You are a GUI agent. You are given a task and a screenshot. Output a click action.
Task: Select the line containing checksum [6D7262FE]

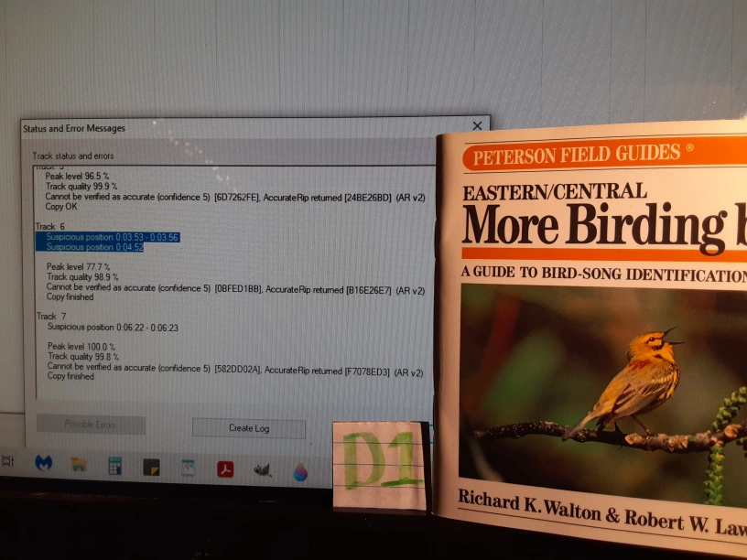click(x=235, y=197)
